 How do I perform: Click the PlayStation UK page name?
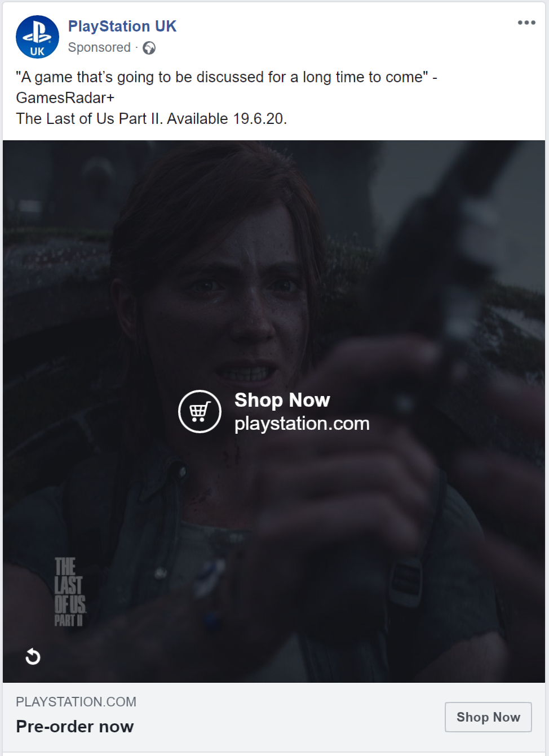pyautogui.click(x=122, y=26)
